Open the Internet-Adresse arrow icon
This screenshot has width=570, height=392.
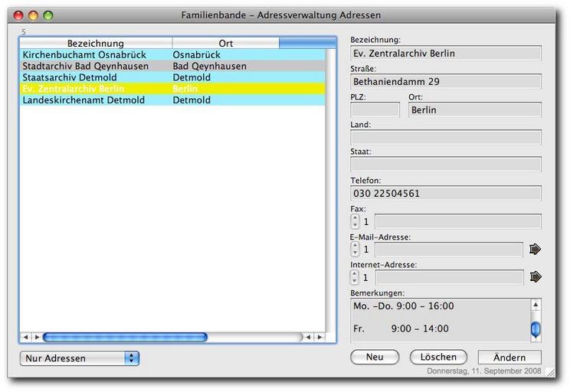point(536,277)
